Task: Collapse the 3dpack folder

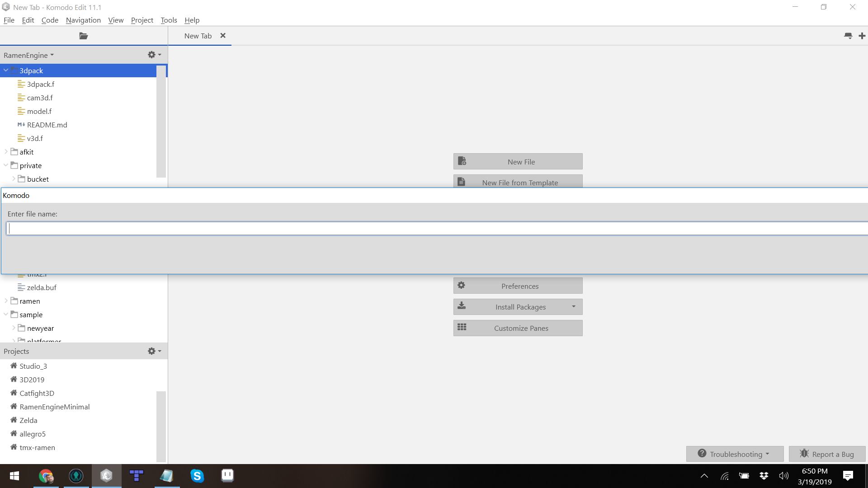Action: tap(6, 70)
